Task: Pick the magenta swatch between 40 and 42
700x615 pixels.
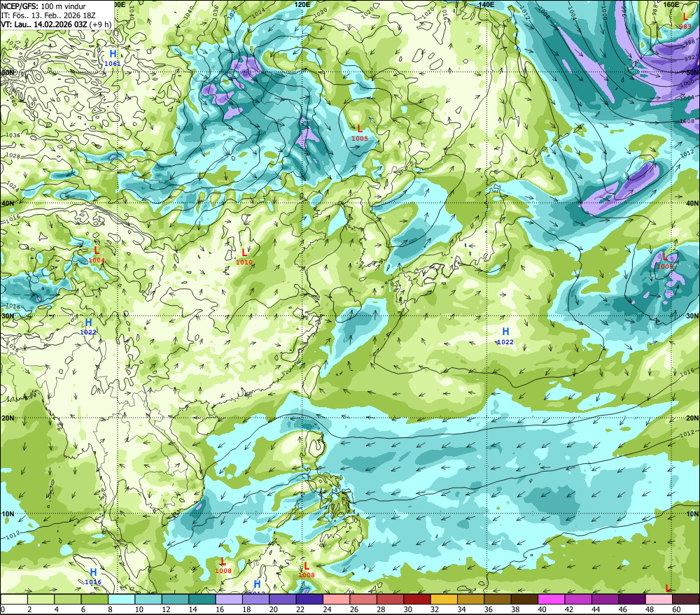Action: (552, 600)
